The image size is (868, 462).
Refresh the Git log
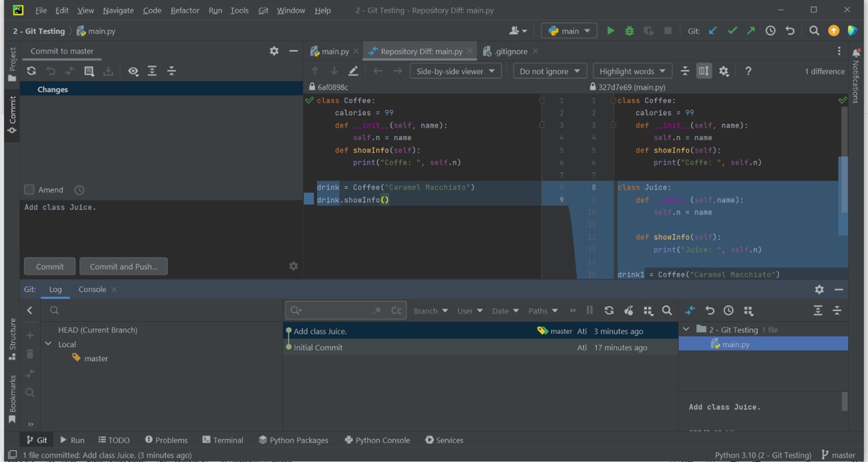pos(608,310)
